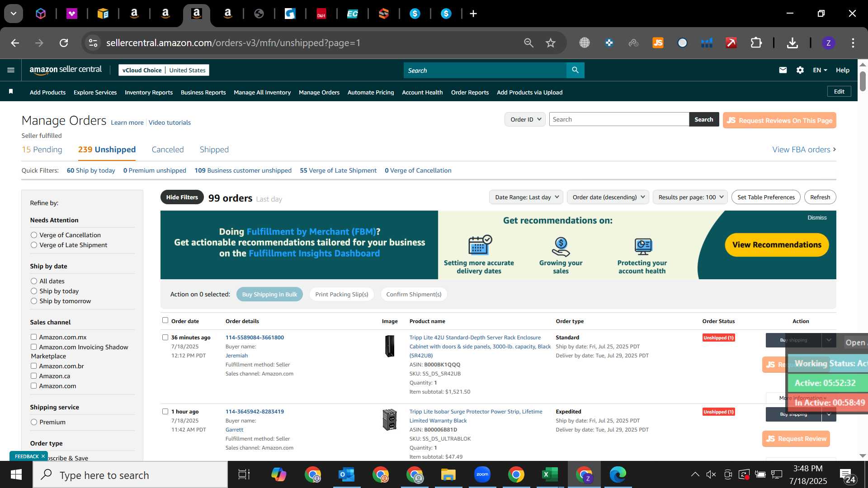The height and width of the screenshot is (488, 868).
Task: Open the EN language dropdown
Action: pos(820,70)
